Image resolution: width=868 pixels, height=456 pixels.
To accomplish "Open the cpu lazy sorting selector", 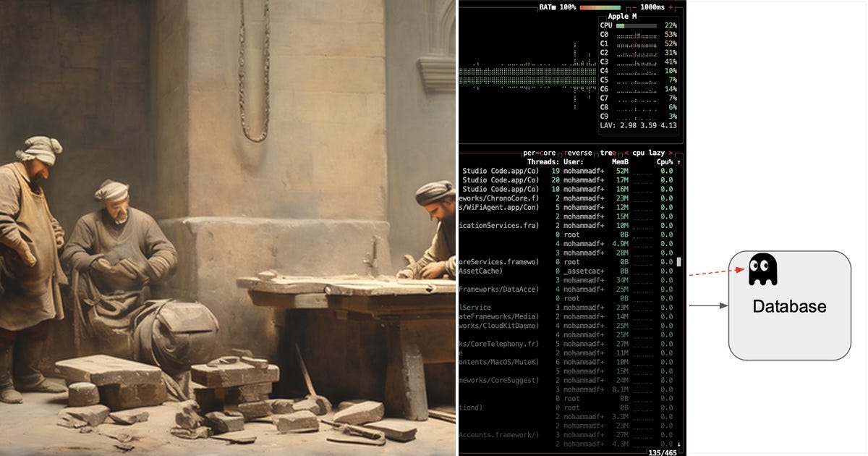I will [x=649, y=153].
